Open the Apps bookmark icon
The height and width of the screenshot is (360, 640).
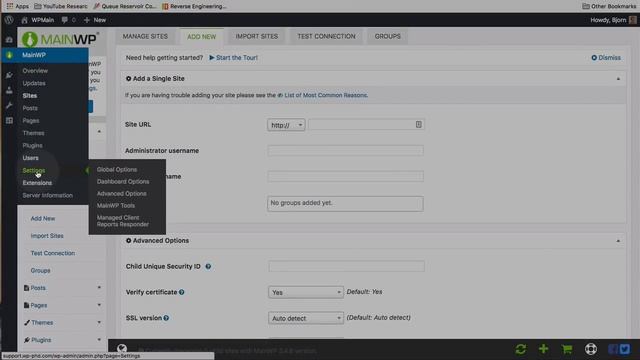coord(10,6)
